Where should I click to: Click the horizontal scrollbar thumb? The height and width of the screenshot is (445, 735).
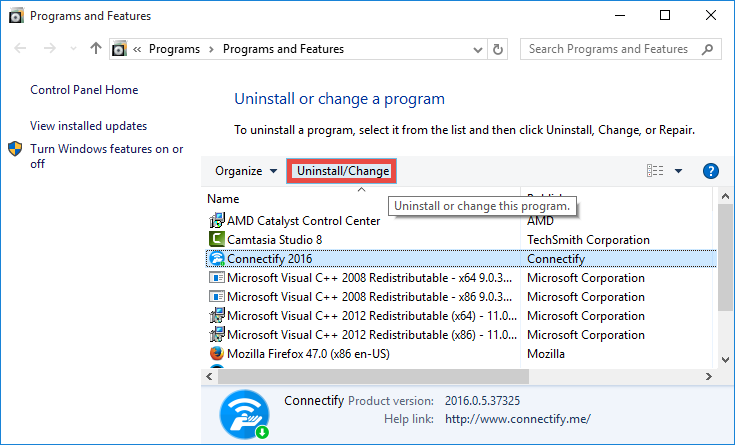373,376
